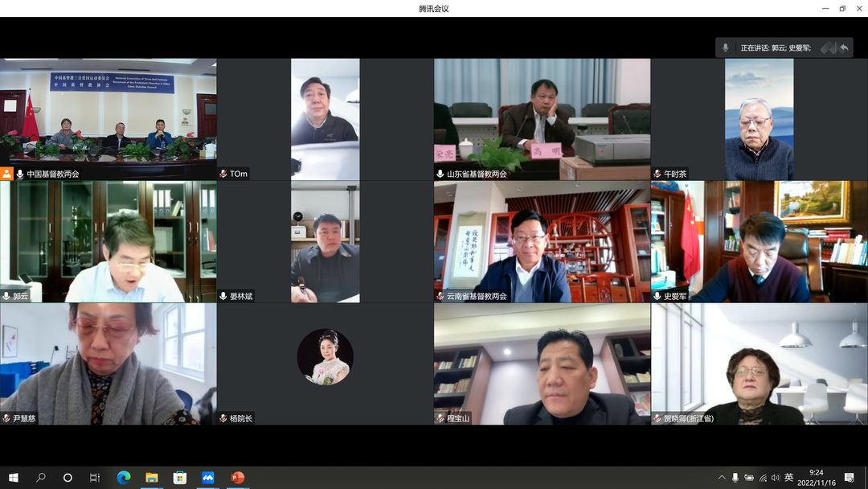Toggle mute on 郭云's microphone icon

6,294
